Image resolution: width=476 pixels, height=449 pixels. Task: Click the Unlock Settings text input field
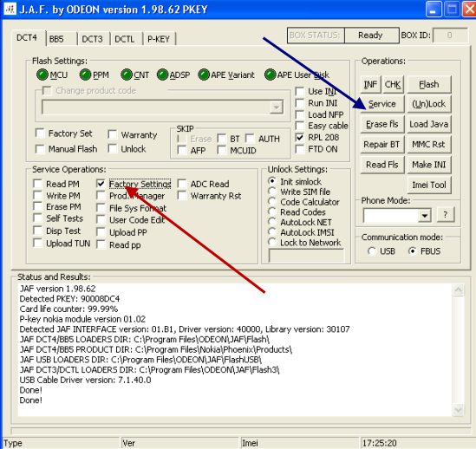(x=307, y=256)
